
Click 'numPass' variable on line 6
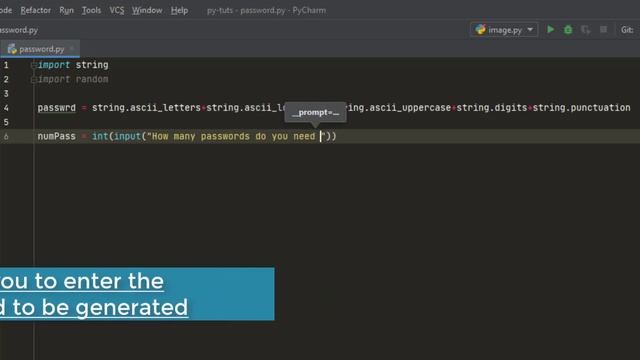coord(56,136)
